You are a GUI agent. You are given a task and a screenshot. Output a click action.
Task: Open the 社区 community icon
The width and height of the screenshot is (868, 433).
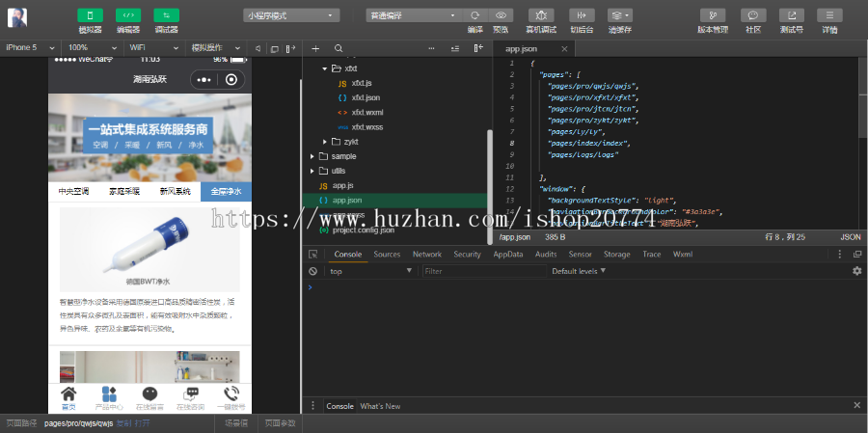tap(753, 15)
